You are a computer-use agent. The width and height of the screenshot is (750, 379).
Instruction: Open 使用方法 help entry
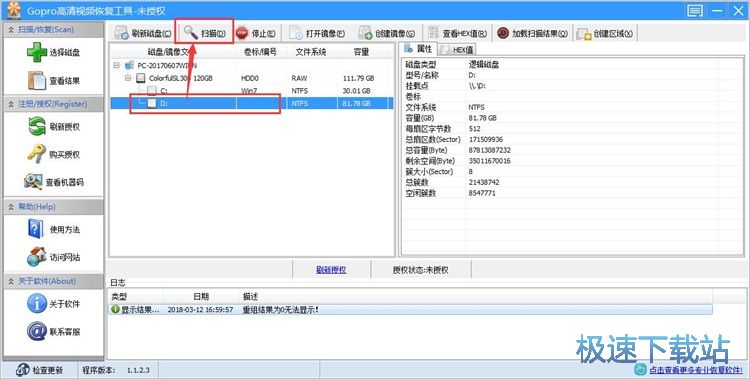53,230
